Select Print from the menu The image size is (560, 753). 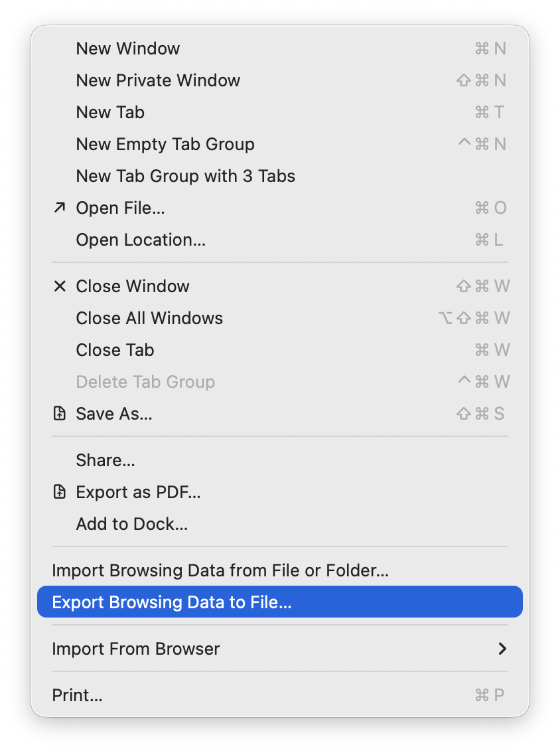tap(77, 695)
